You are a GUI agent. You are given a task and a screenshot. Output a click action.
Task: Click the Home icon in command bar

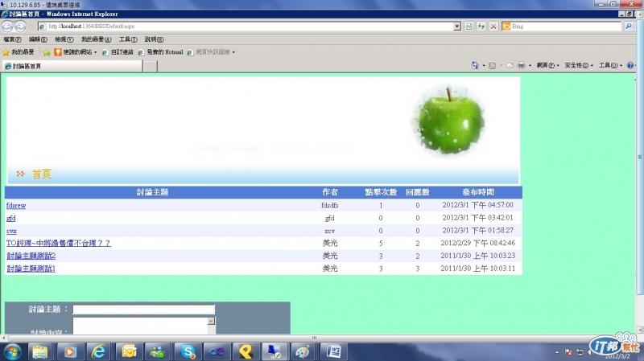pyautogui.click(x=475, y=65)
